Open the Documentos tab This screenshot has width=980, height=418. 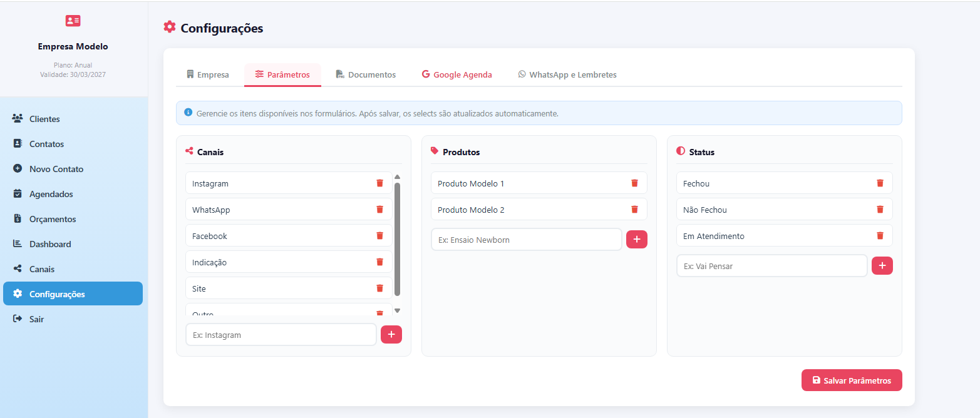(366, 75)
